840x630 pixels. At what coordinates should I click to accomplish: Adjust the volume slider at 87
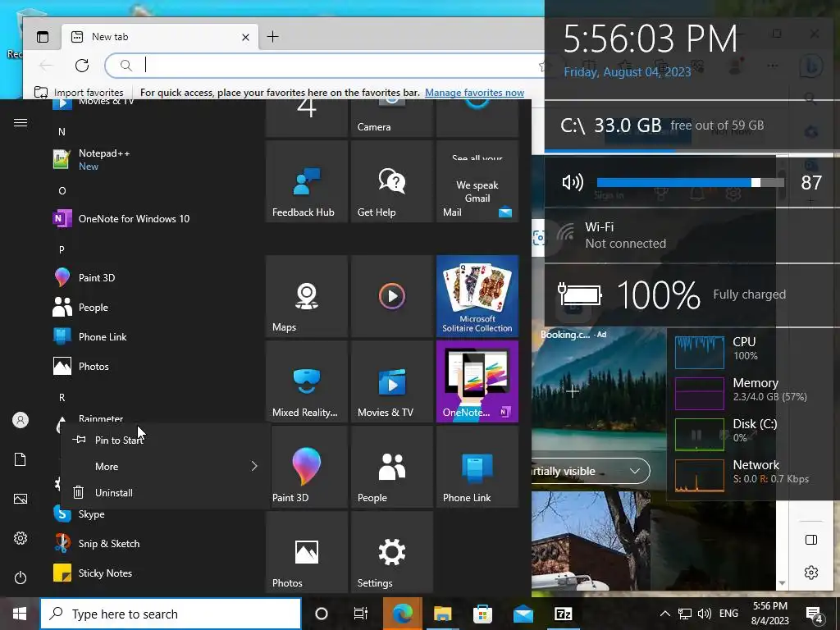[690, 183]
